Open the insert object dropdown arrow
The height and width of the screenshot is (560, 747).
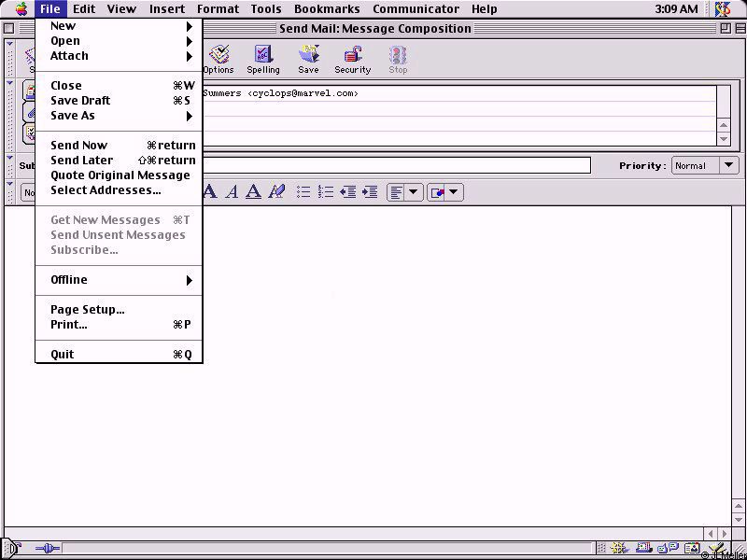coord(454,193)
